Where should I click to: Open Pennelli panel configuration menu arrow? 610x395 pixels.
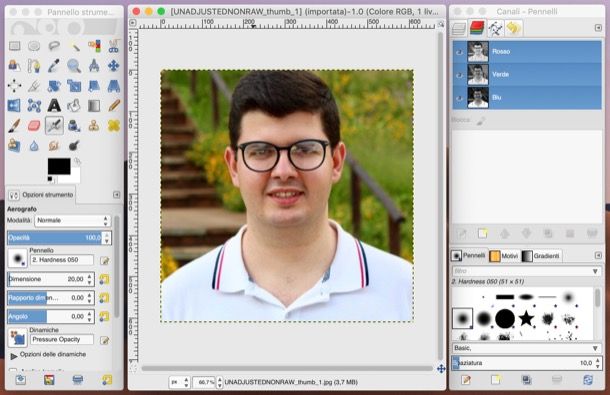point(598,255)
